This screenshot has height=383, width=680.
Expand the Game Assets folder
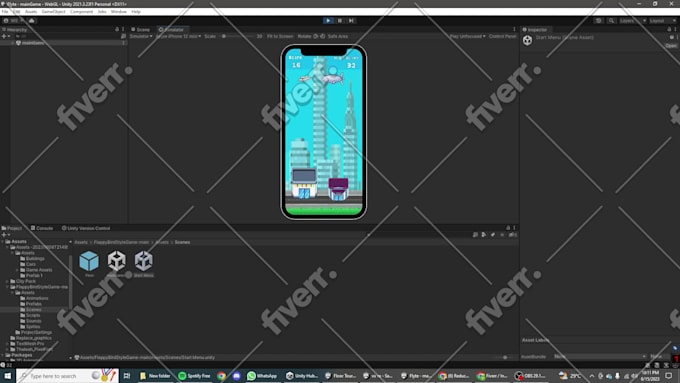17,270
